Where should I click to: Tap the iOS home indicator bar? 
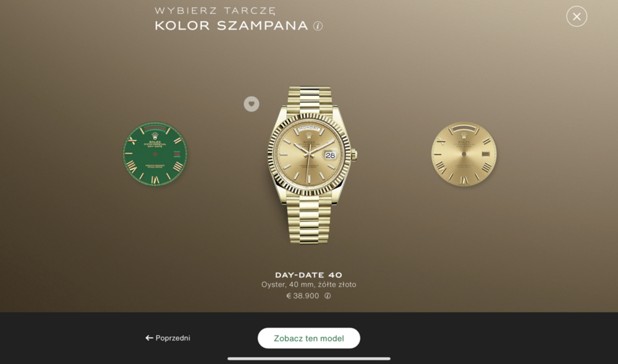point(309,358)
